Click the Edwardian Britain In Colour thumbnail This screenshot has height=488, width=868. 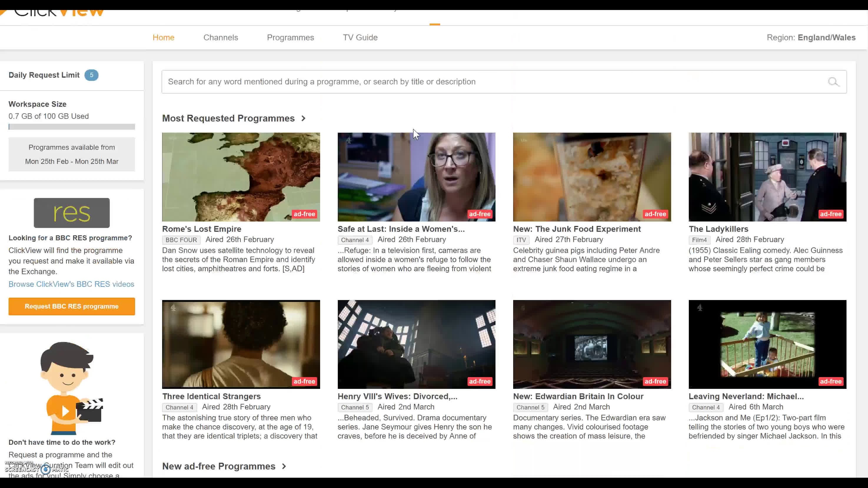[592, 344]
